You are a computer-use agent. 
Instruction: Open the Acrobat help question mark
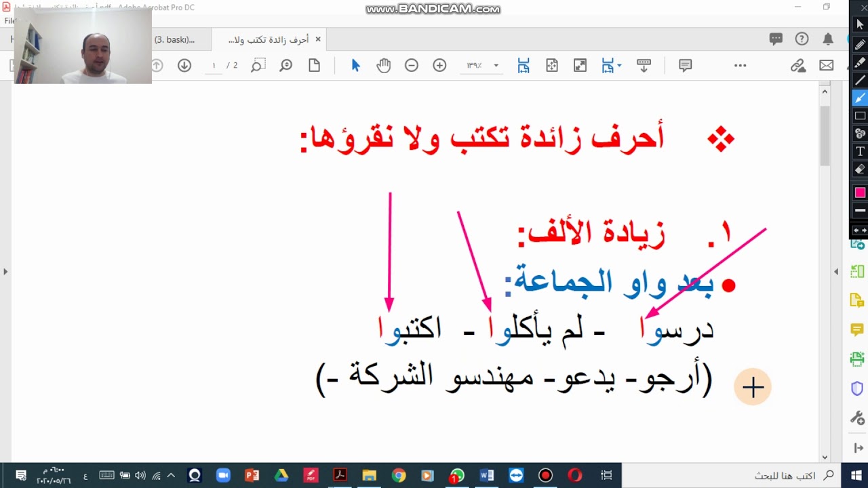[802, 39]
